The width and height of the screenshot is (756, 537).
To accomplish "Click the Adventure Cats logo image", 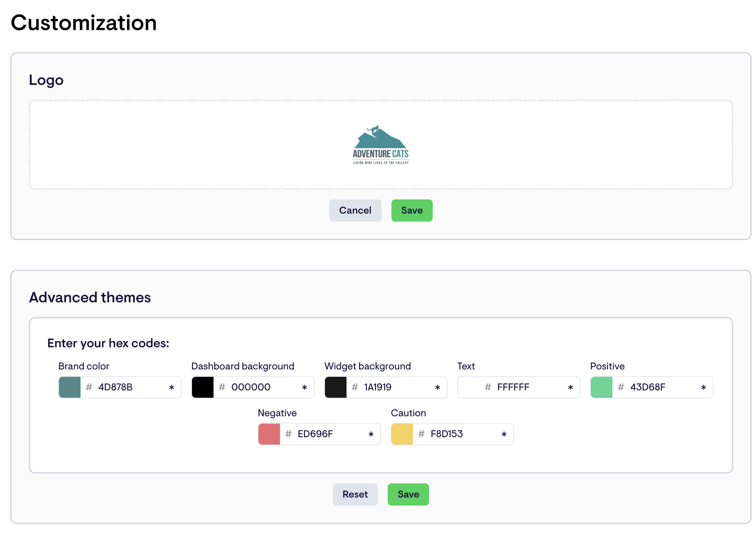I will [x=381, y=145].
